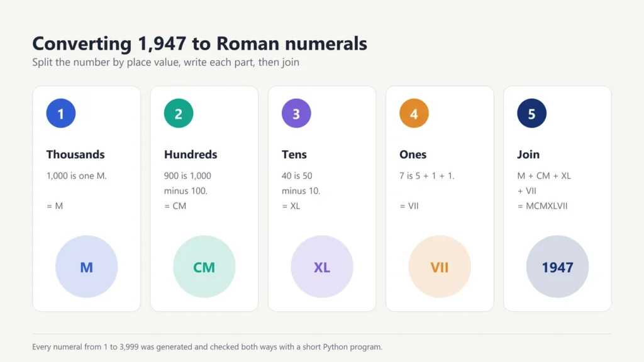
Task: Click the large VII badge
Action: pyautogui.click(x=440, y=266)
